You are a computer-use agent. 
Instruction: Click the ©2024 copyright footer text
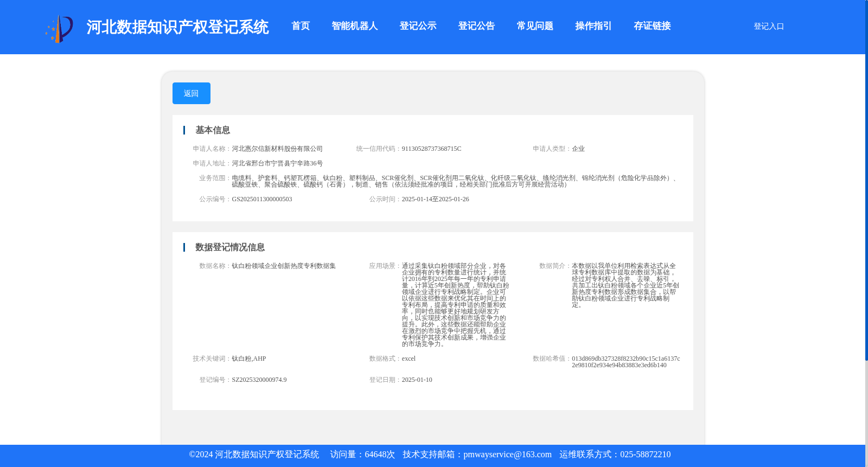point(254,455)
